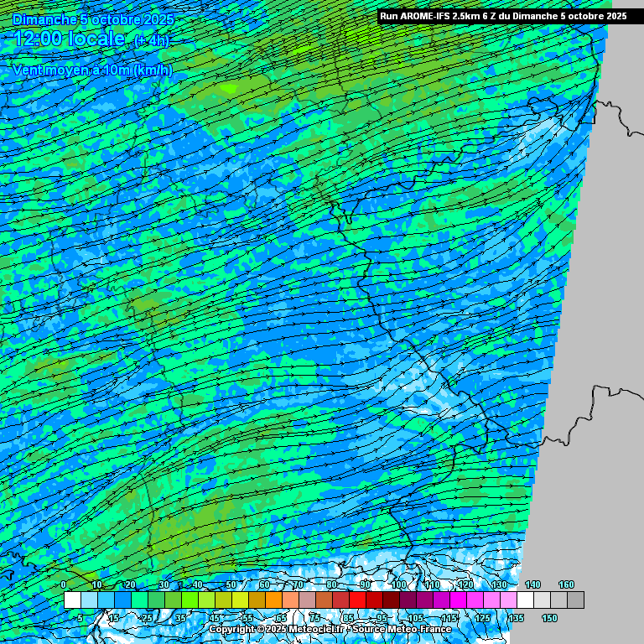Viewport: 644px width, 644px height.
Task: Click the "Dimanche 5 octobre 2025" date title
Action: click(x=93, y=18)
